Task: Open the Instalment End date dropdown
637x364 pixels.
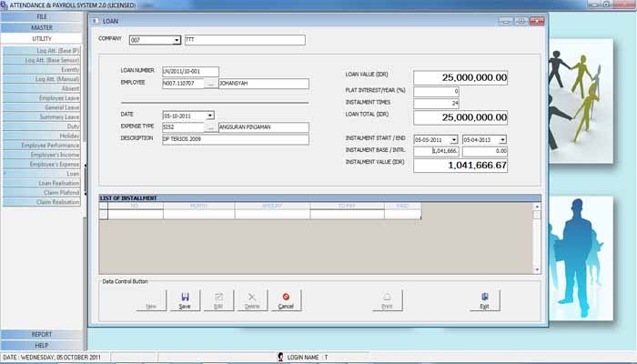Action: [503, 140]
